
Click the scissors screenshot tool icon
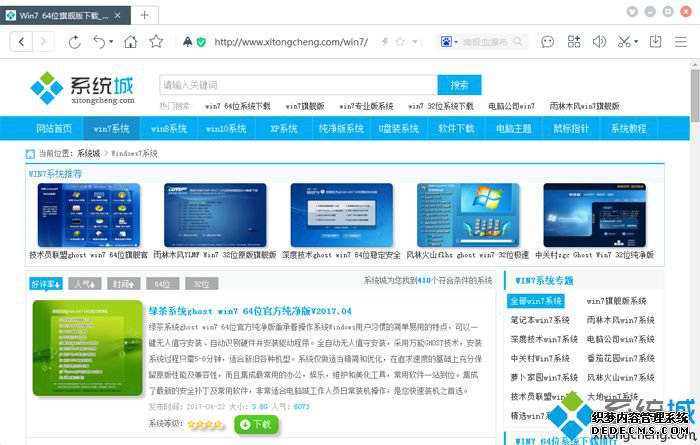(624, 42)
